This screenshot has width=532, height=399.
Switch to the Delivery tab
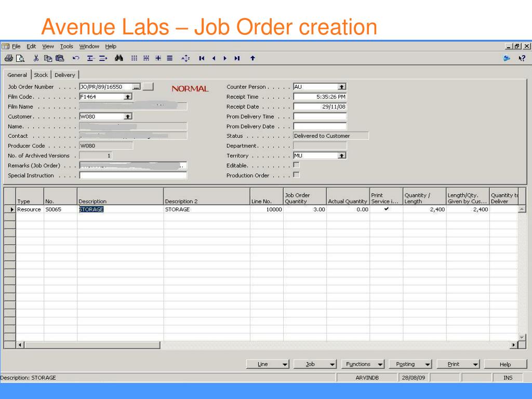click(x=65, y=75)
